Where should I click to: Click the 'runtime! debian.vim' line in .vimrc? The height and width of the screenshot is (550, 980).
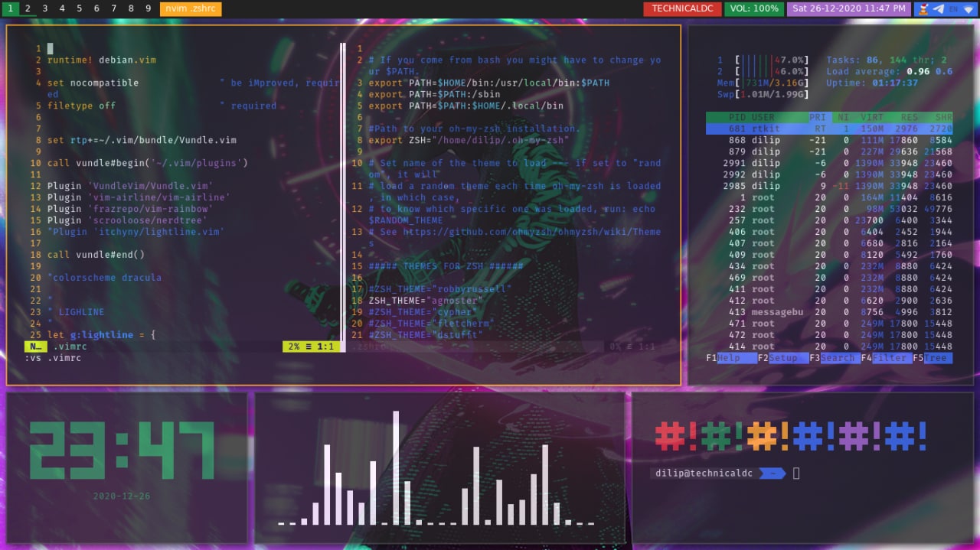tap(102, 60)
